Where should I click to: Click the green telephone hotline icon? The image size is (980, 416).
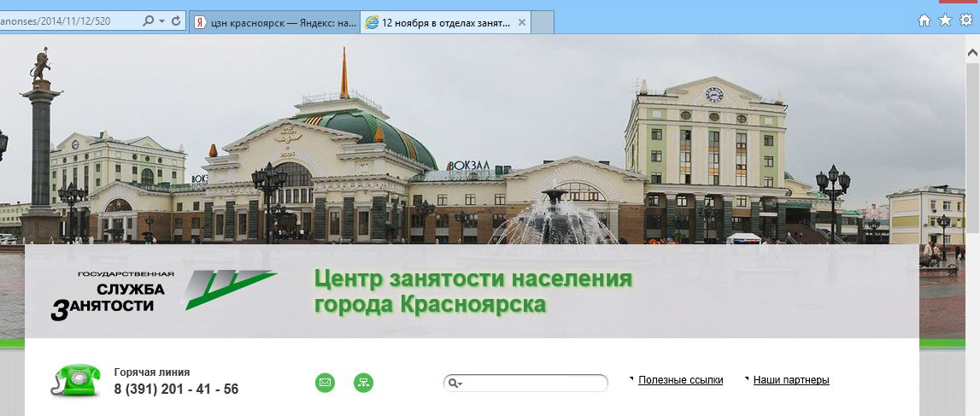[76, 381]
